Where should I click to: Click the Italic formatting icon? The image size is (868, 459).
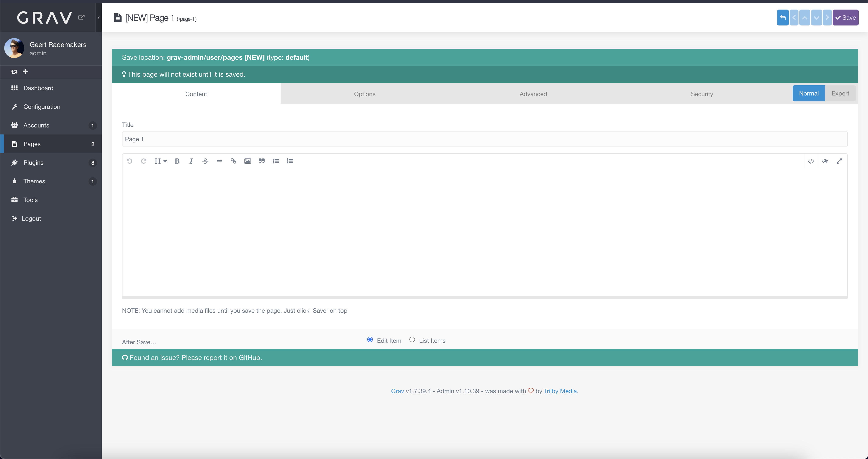pos(191,161)
